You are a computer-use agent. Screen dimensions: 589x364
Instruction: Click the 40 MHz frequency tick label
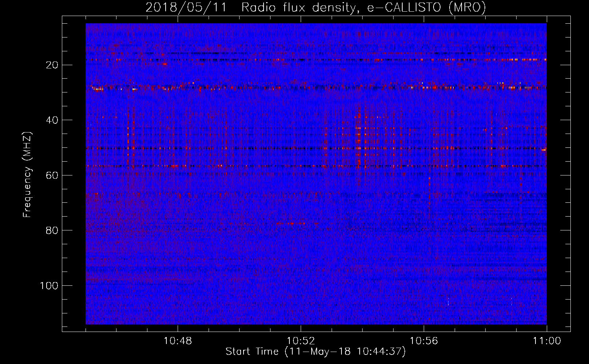click(52, 120)
